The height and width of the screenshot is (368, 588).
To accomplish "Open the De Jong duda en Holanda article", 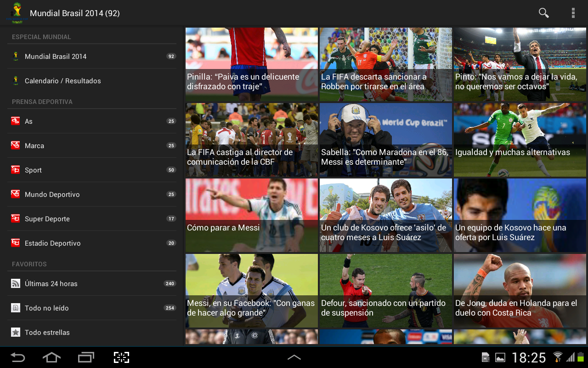I will (520, 291).
